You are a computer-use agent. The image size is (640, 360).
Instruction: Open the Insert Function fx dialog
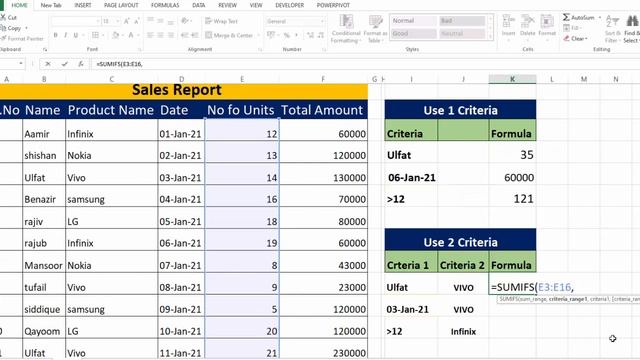click(x=81, y=64)
